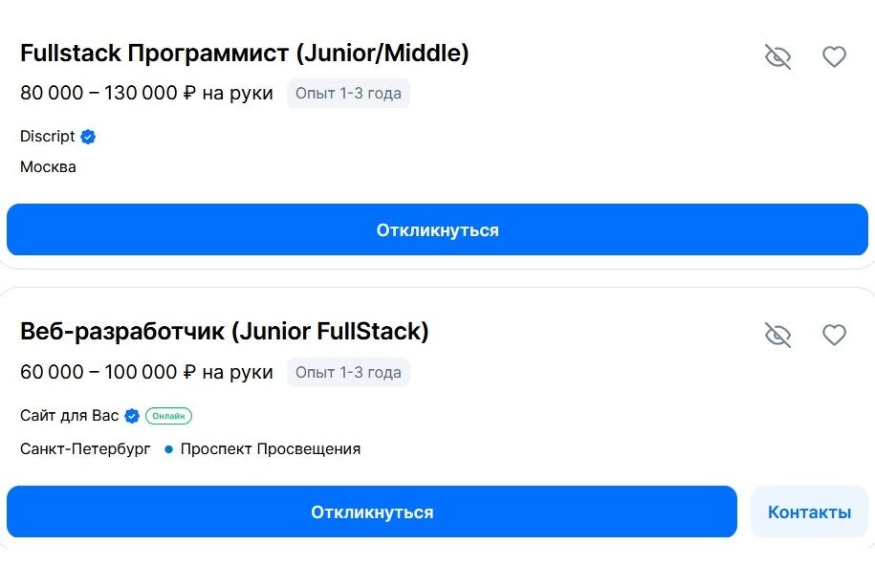Open Веб-разработчик (Junior FullStack) vacancy title
The image size is (875, 588).
tap(224, 332)
